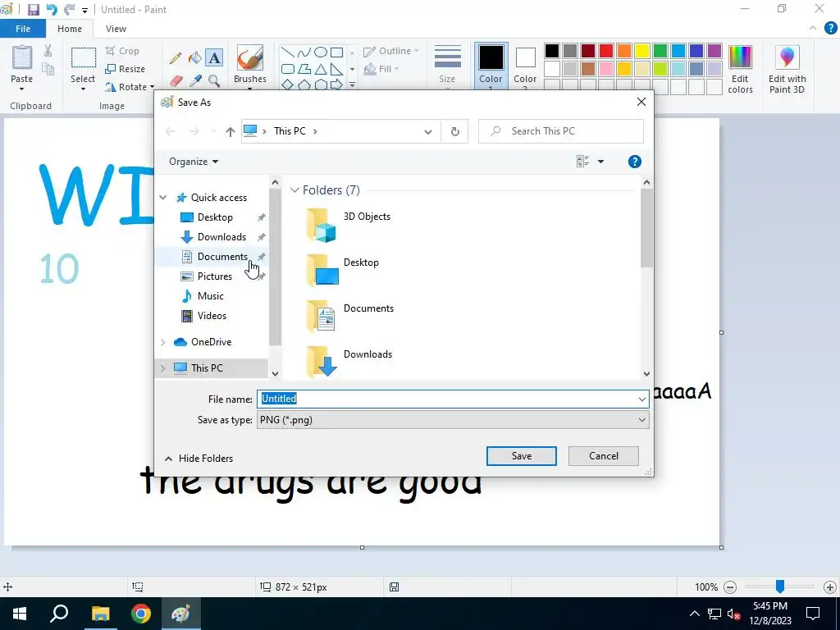Screen dimensions: 840x630
Task: Click the zoom in plus button
Action: 830,587
